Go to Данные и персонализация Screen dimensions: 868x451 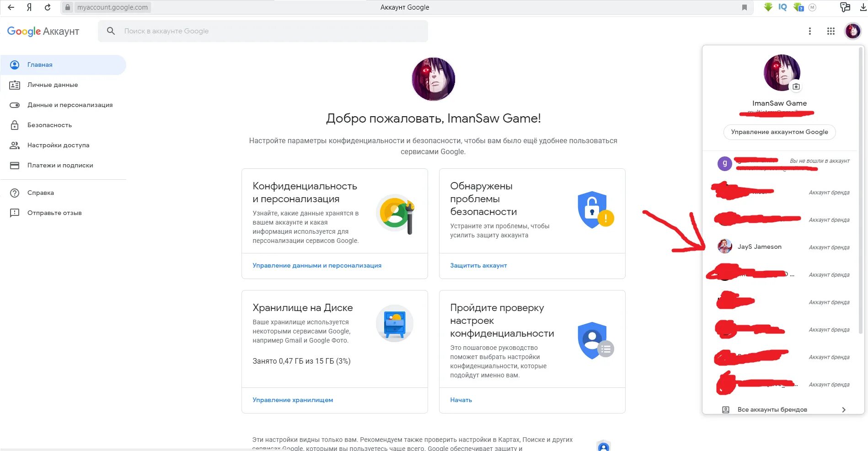(63, 105)
